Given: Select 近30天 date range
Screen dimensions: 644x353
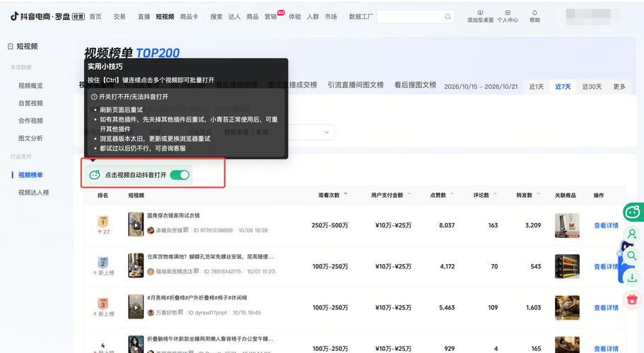Looking at the screenshot, I should pyautogui.click(x=592, y=87).
